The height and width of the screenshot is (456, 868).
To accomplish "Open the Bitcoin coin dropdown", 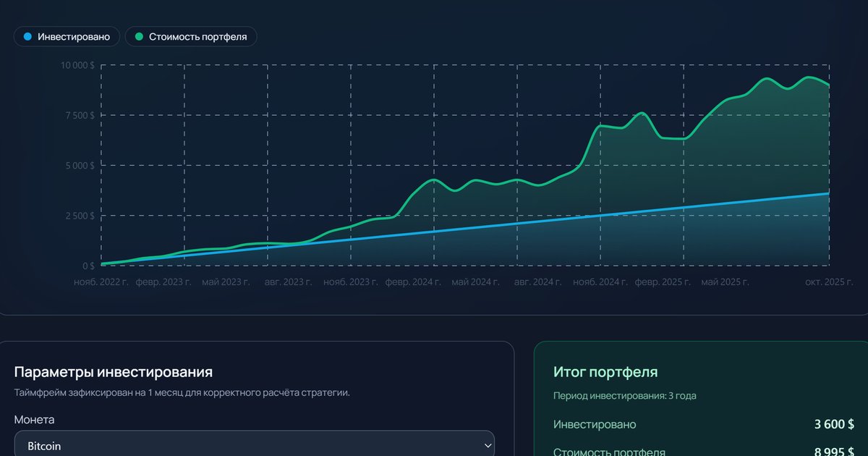I will 254,445.
